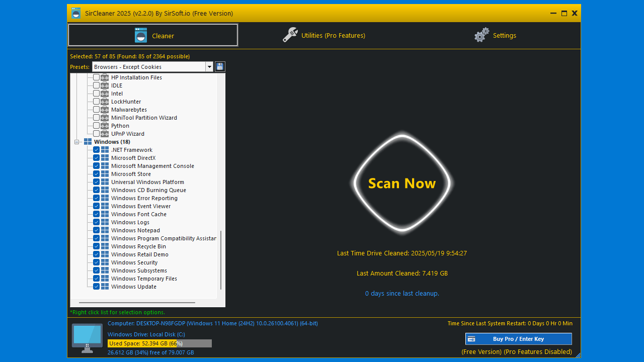Click the '(Free Version) (Pro Features Disabled)' text
The image size is (644, 362).
tap(517, 352)
